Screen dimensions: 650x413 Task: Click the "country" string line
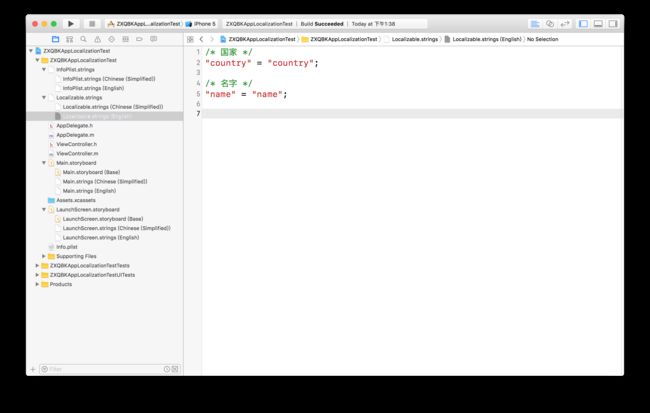262,63
